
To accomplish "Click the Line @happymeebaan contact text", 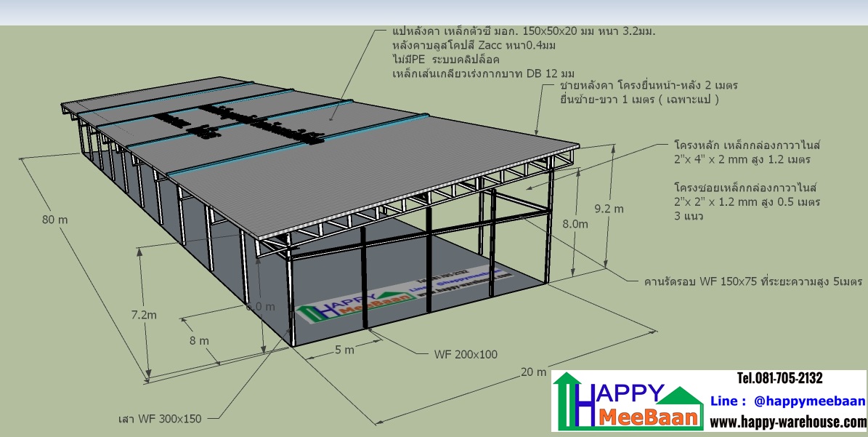I will pos(787,401).
